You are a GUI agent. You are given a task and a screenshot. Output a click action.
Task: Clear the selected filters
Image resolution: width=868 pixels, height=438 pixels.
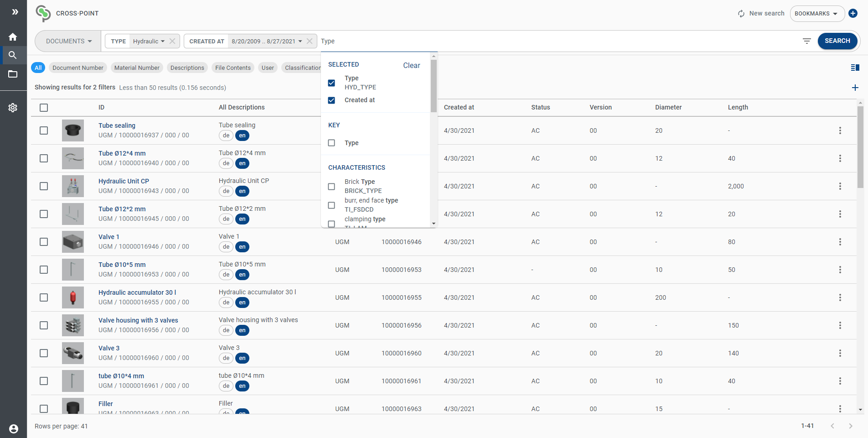pos(411,65)
